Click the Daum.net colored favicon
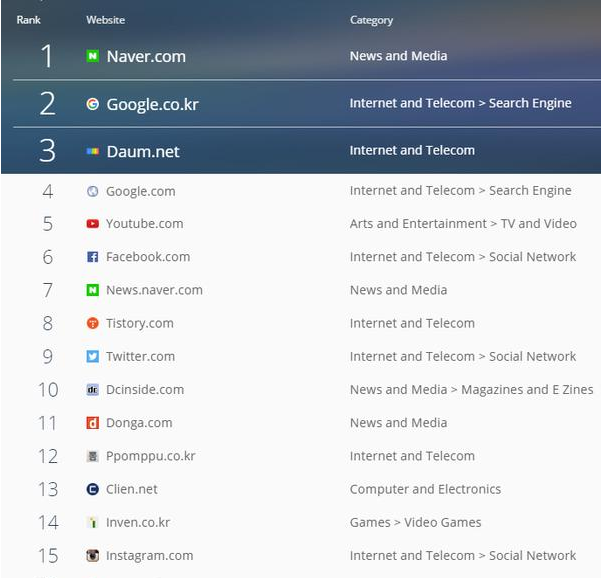 point(92,151)
